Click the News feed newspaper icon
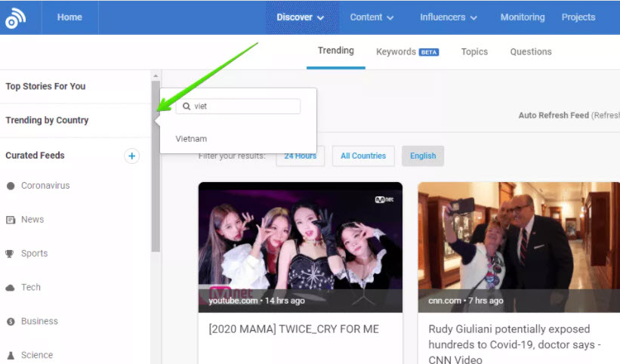This screenshot has width=620, height=364. point(11,220)
